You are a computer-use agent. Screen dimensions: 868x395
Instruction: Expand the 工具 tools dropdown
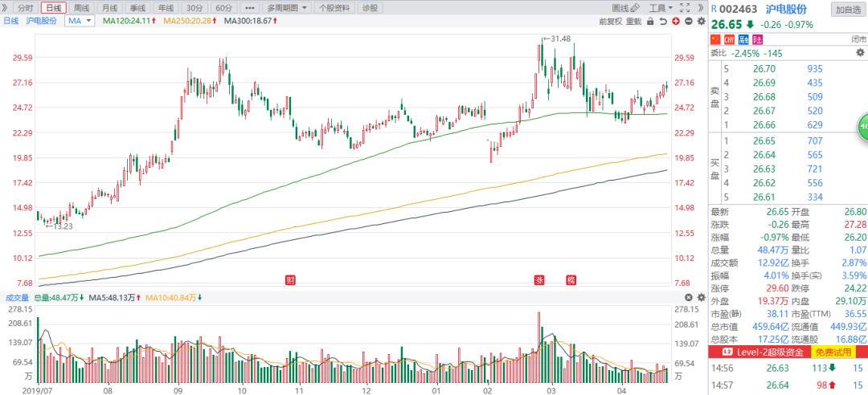[x=659, y=7]
